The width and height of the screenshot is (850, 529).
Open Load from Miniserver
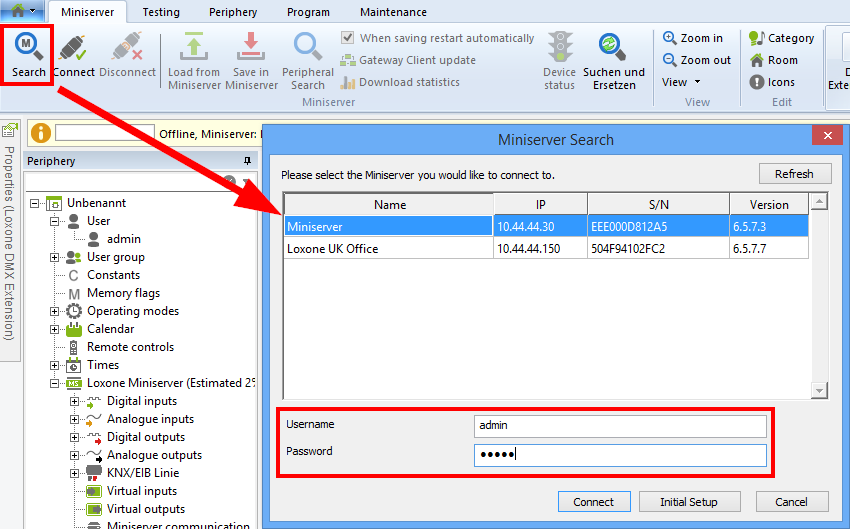pyautogui.click(x=194, y=48)
